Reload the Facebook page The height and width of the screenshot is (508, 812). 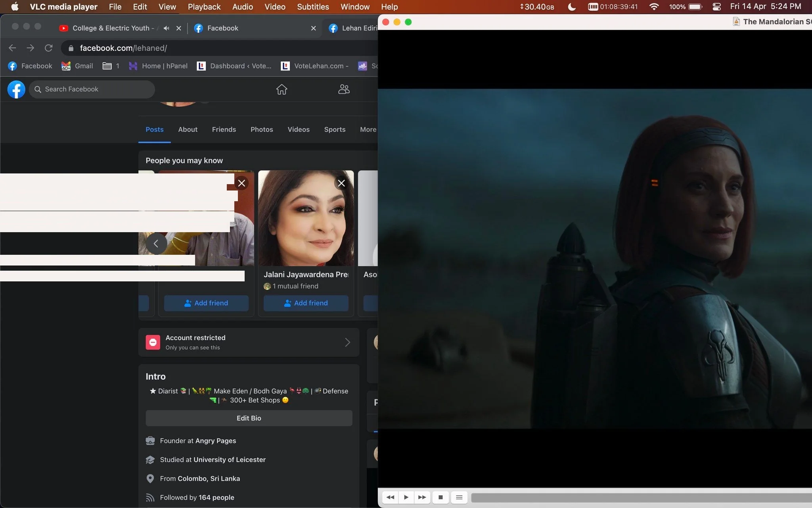[x=49, y=48]
